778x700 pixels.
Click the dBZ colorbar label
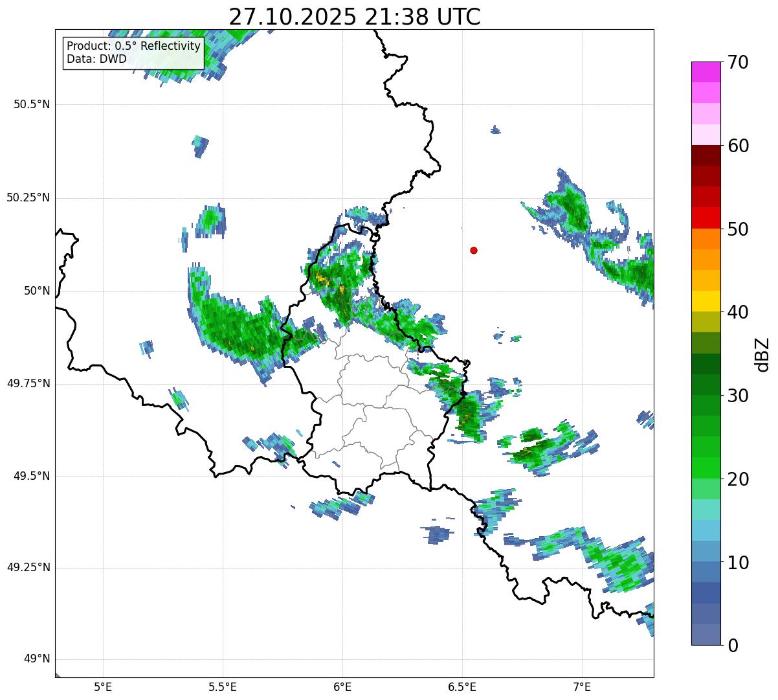[762, 354]
